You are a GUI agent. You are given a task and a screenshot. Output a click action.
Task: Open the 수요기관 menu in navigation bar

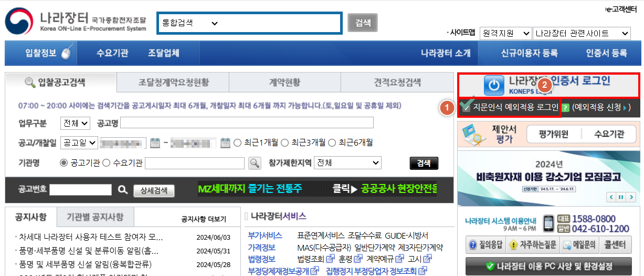(112, 53)
